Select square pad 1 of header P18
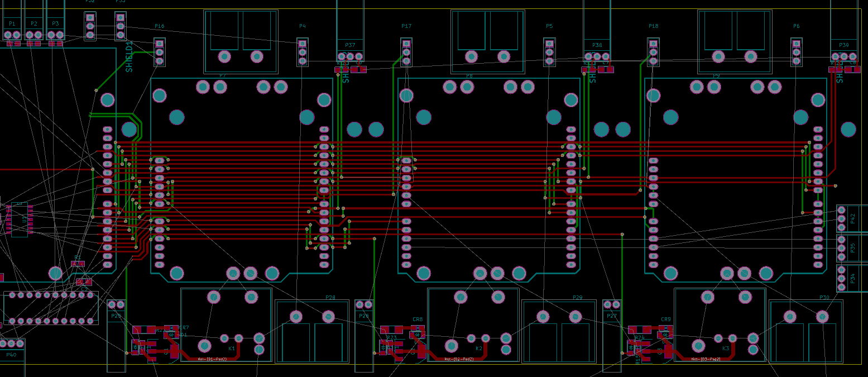868x377 pixels. coord(653,44)
